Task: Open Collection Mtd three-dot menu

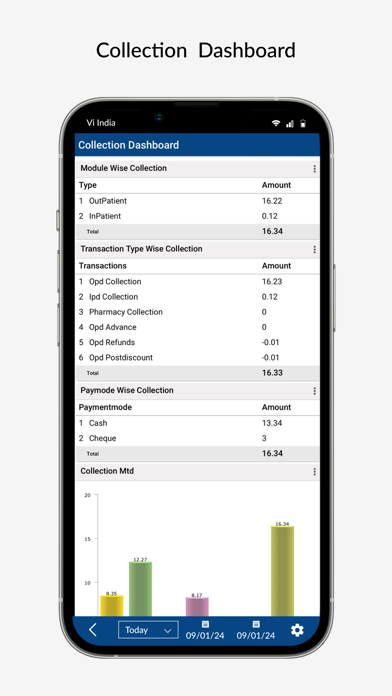Action: coord(314,471)
